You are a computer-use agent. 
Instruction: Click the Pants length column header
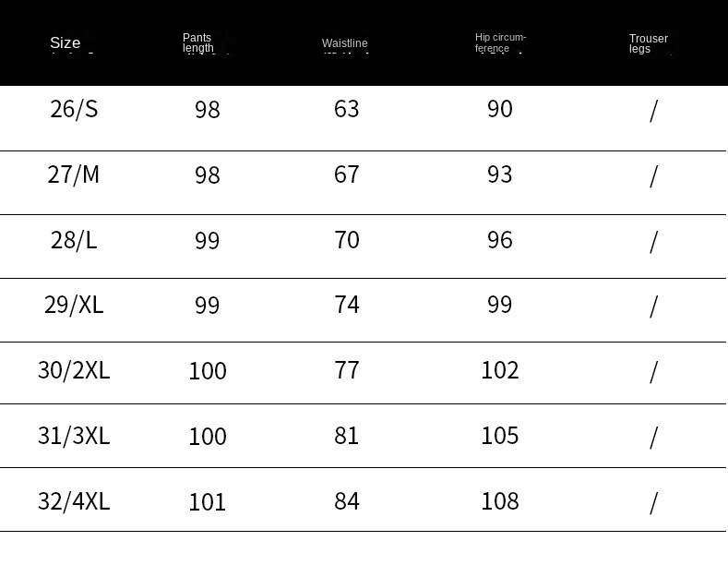click(x=198, y=42)
